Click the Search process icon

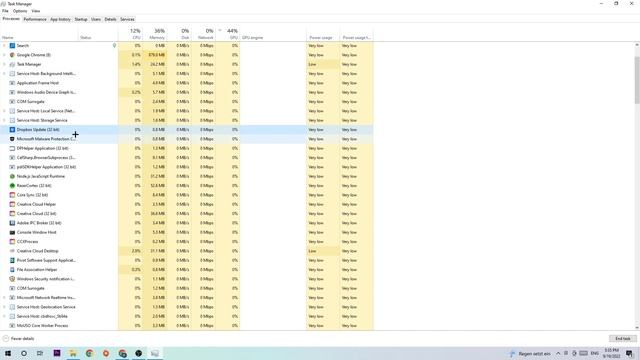point(12,46)
